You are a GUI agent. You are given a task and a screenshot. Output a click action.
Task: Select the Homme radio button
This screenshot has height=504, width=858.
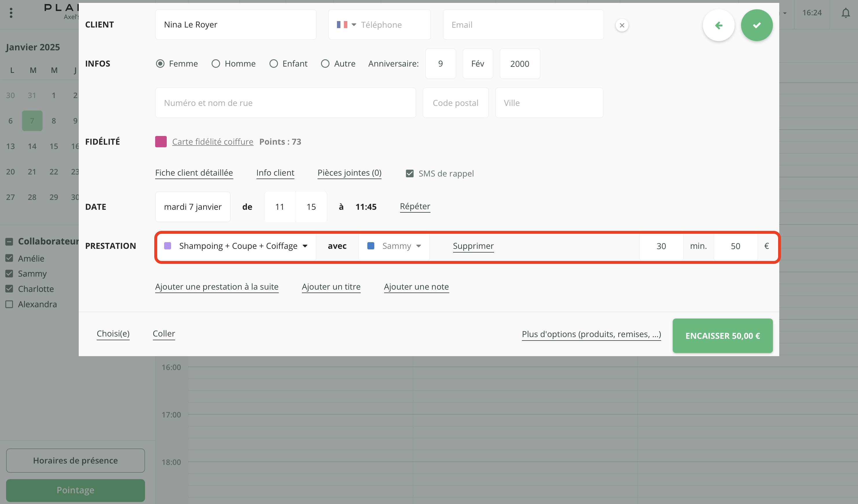pyautogui.click(x=216, y=64)
